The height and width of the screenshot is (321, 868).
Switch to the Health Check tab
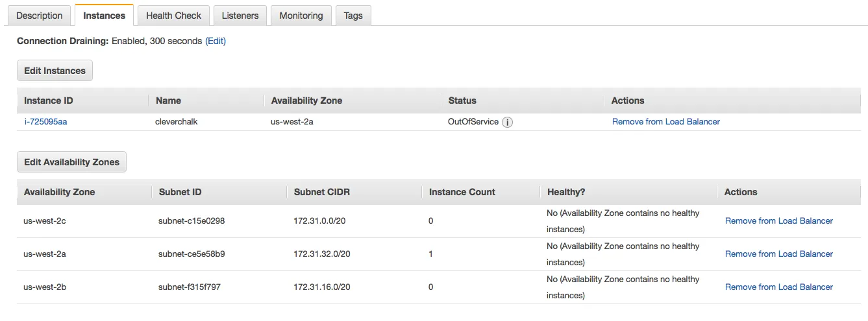173,16
